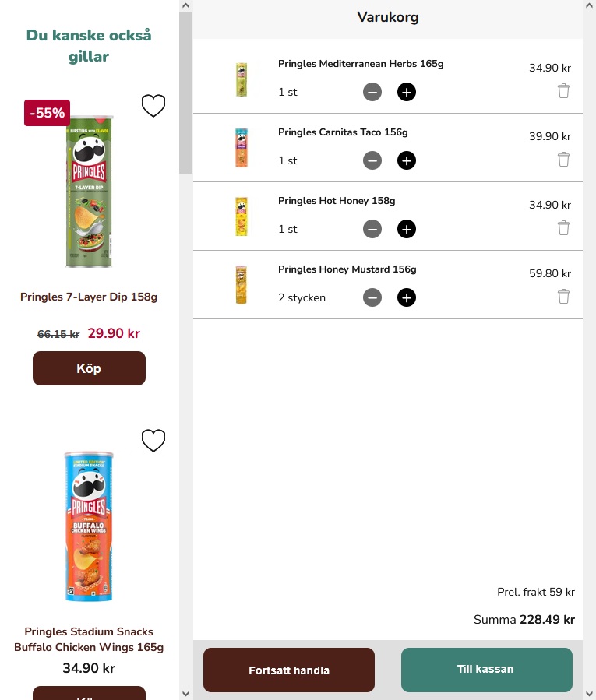Remove Pringles Hot Honey with trash icon
This screenshot has height=700, width=596.
(563, 227)
